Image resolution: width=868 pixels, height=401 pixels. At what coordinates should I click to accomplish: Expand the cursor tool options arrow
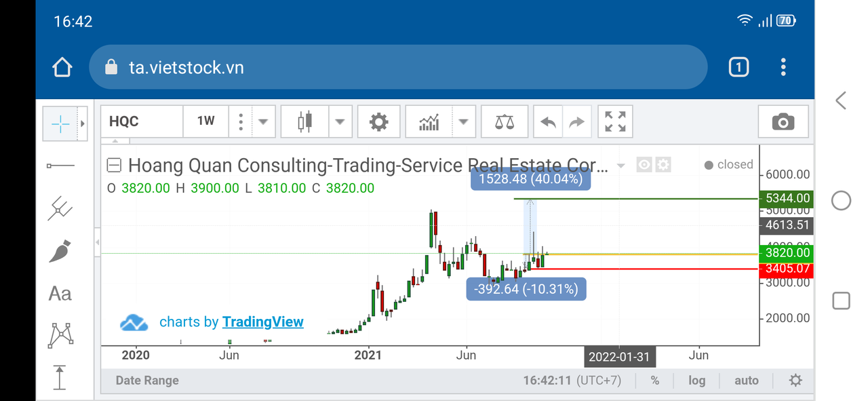pyautogui.click(x=83, y=123)
